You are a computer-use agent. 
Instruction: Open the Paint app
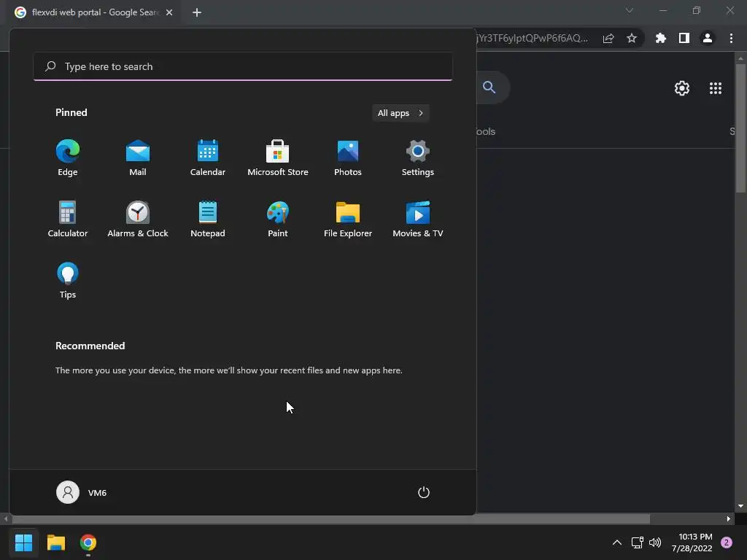278,219
